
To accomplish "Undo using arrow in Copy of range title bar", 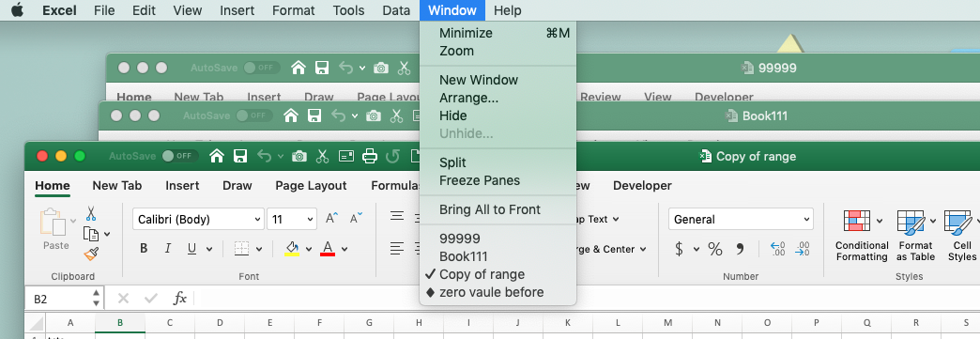I will coord(264,156).
